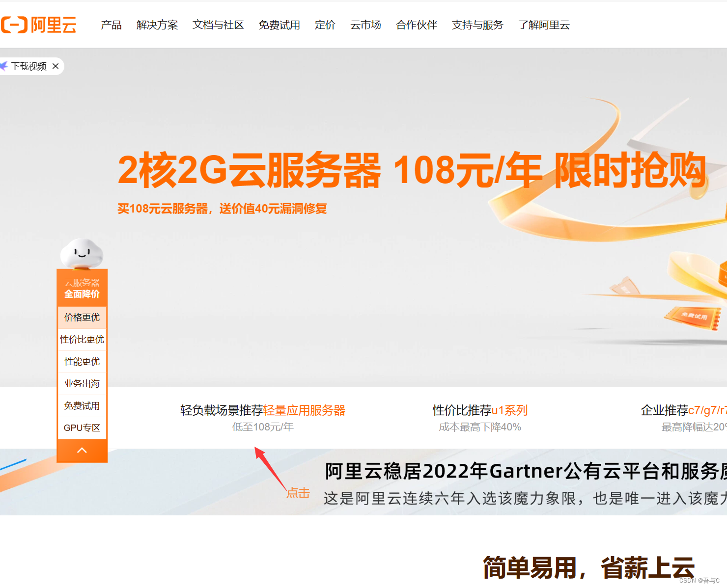
Task: Click the 云服务器 全面降价 sidebar header
Action: point(82,288)
